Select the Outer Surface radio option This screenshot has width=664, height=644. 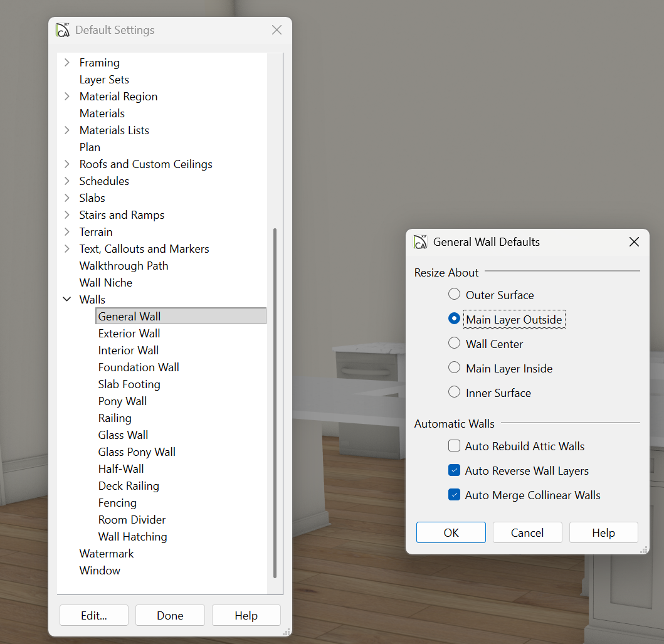pos(455,295)
